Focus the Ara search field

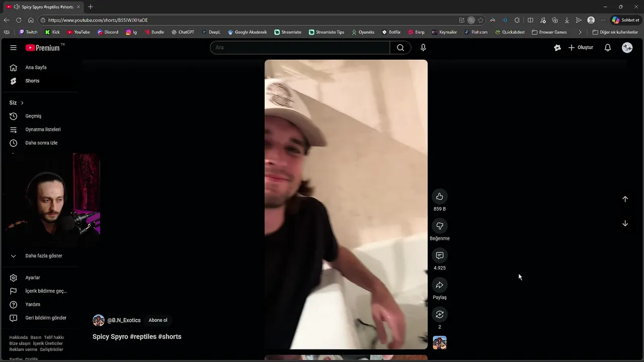pos(300,47)
